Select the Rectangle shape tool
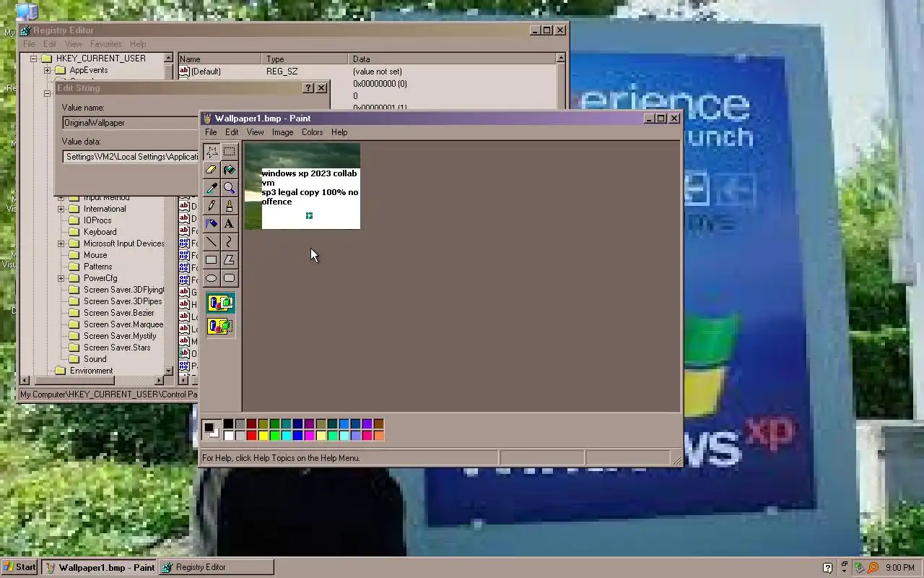The height and width of the screenshot is (578, 924). [x=212, y=260]
